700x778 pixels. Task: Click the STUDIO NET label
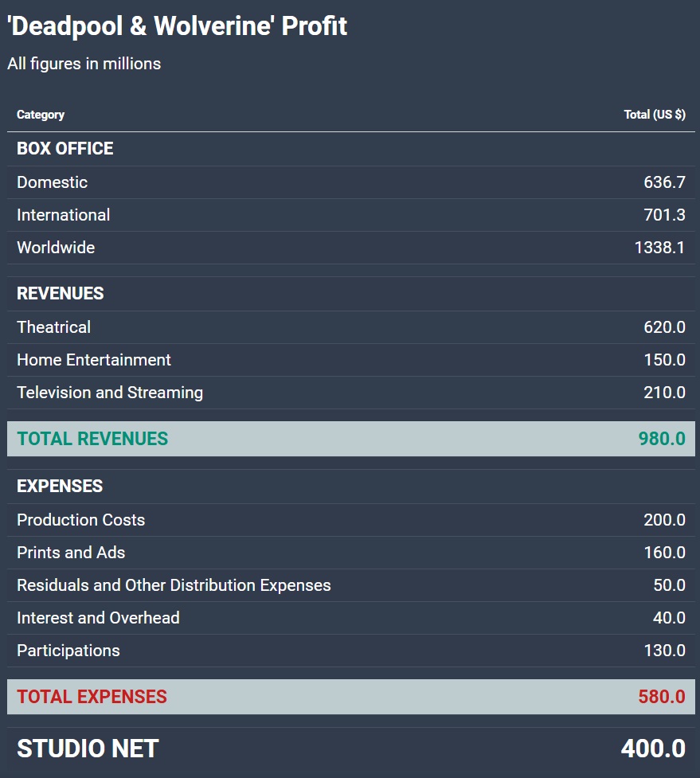pos(88,749)
